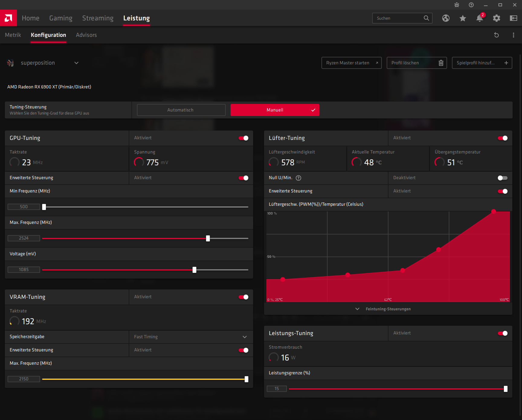
Task: Toggle the GPU-Tuning switch
Action: click(243, 138)
